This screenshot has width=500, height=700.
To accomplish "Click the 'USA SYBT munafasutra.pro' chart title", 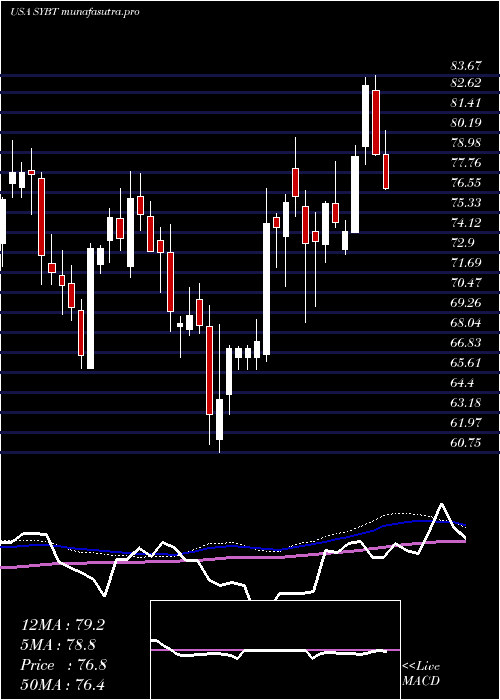I will point(75,12).
